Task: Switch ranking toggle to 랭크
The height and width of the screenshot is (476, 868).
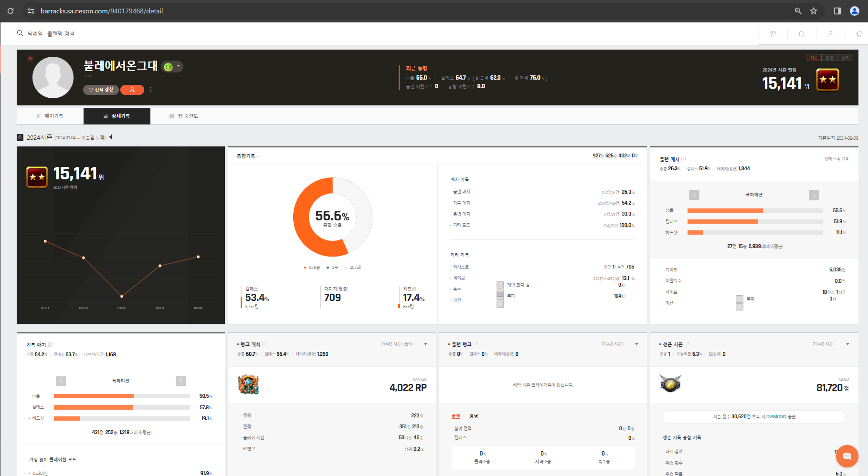Action: 845,58
